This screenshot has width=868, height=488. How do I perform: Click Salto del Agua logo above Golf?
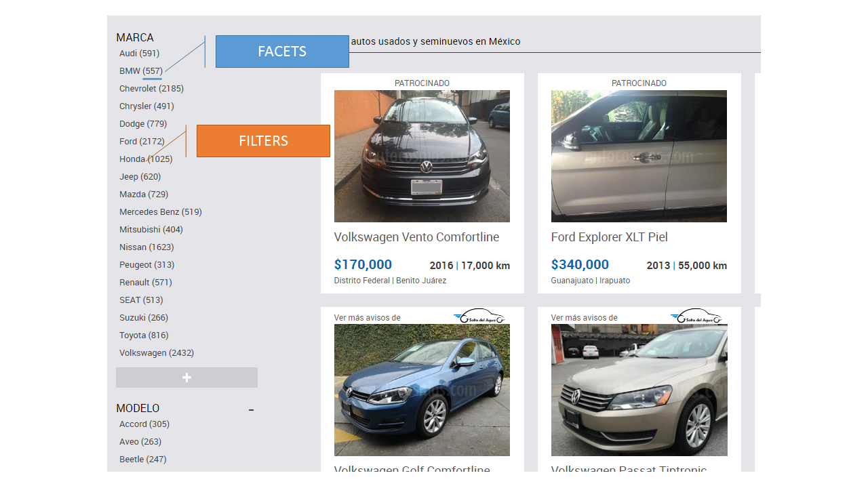tap(479, 317)
